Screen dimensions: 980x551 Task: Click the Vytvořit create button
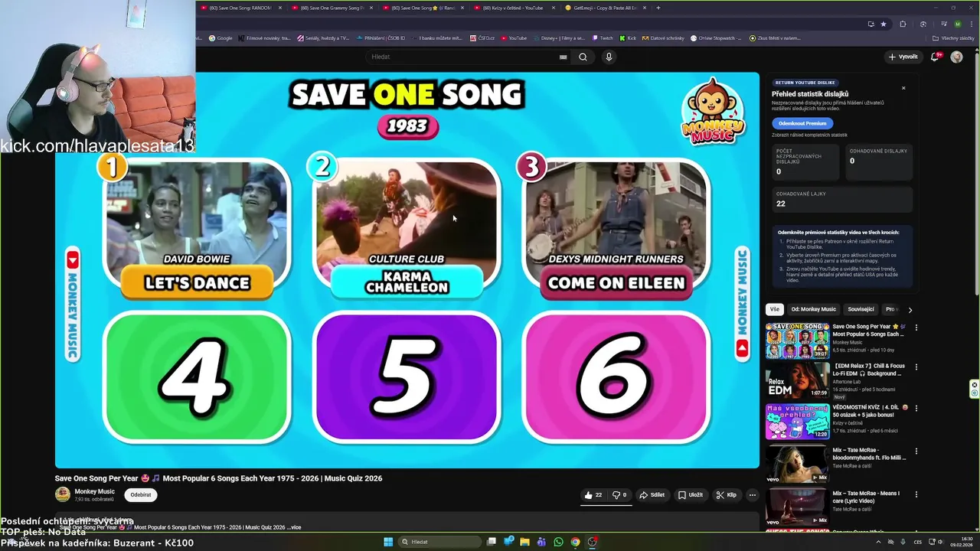tap(903, 57)
